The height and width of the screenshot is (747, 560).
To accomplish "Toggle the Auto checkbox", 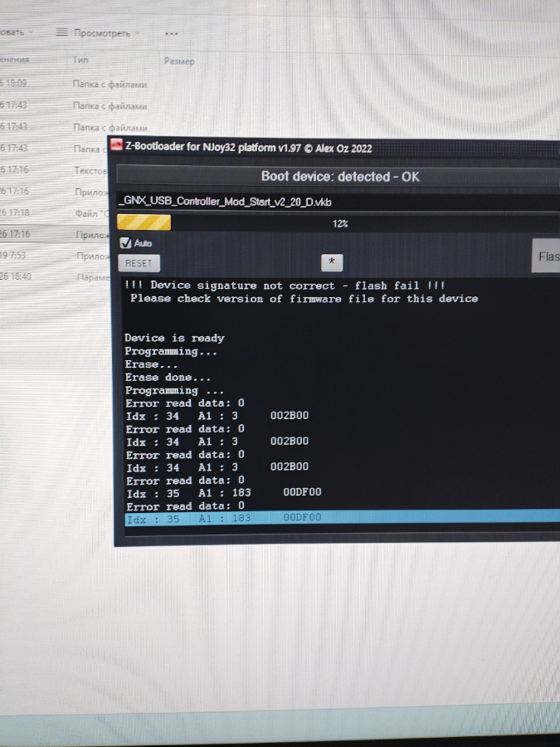I will click(126, 243).
